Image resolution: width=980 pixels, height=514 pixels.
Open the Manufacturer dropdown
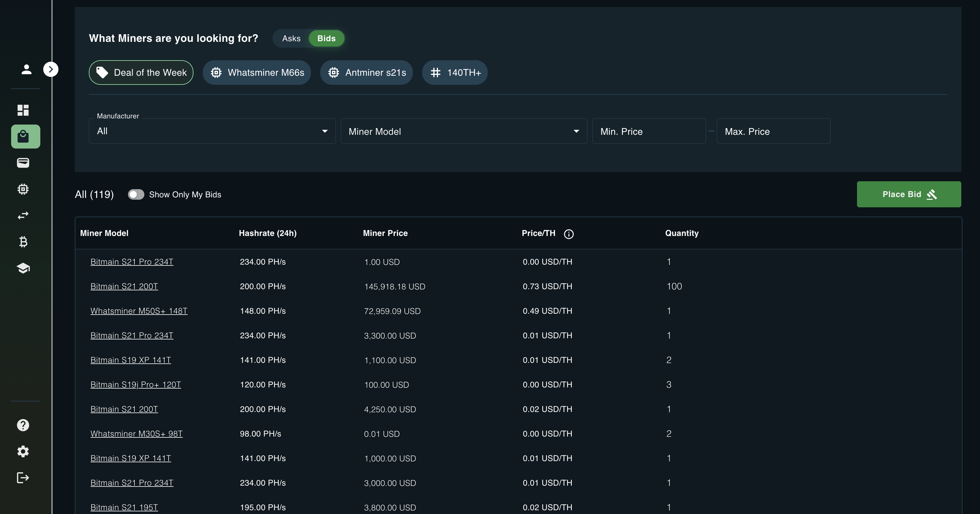212,131
